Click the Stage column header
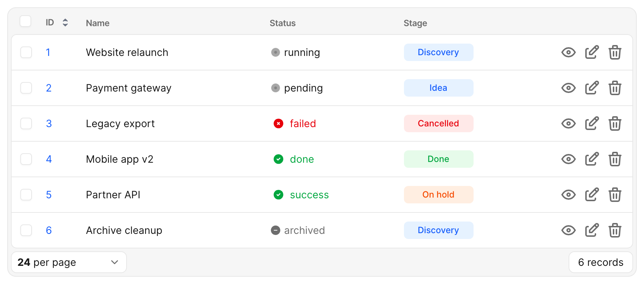 coord(415,23)
